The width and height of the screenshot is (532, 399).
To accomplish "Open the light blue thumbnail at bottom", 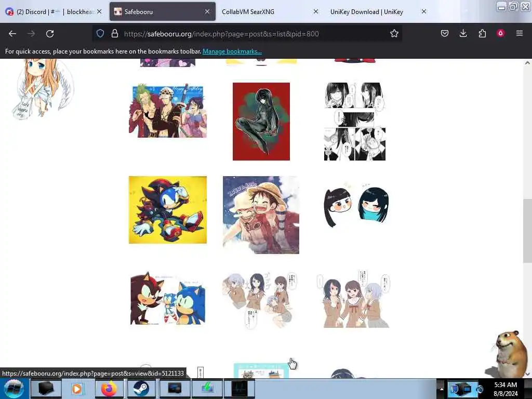I will click(x=261, y=370).
